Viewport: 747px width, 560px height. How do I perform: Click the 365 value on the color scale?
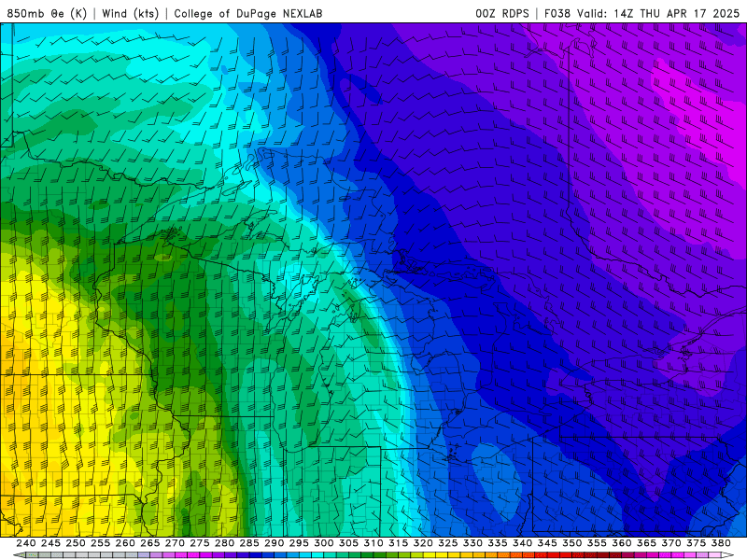pyautogui.click(x=646, y=543)
